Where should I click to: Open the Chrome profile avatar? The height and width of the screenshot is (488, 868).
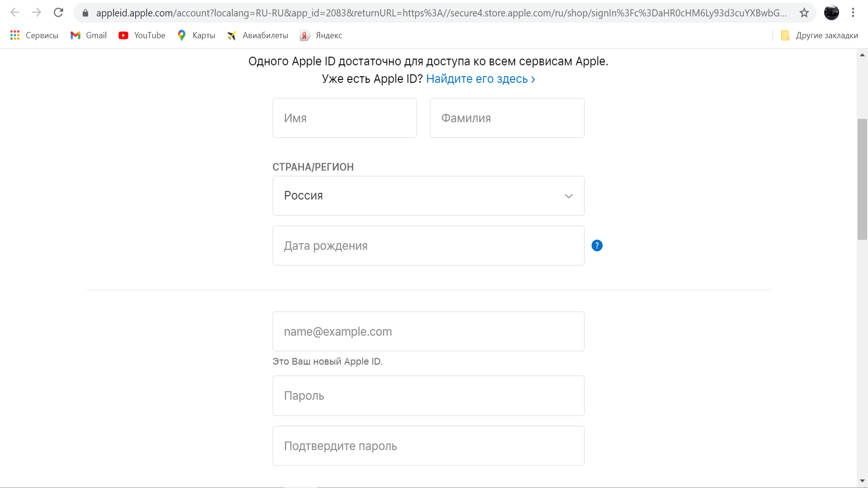point(831,13)
